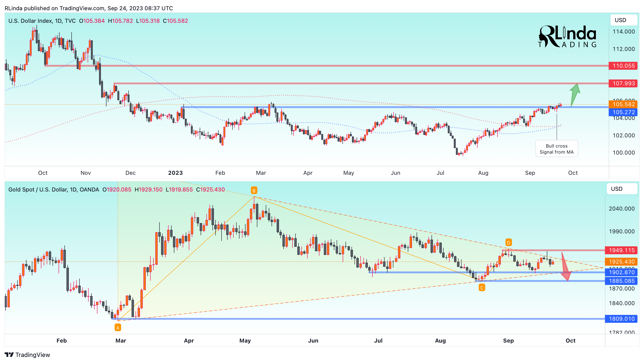Click the blue 1809.010 price label
644x363 pixels.
(x=621, y=319)
